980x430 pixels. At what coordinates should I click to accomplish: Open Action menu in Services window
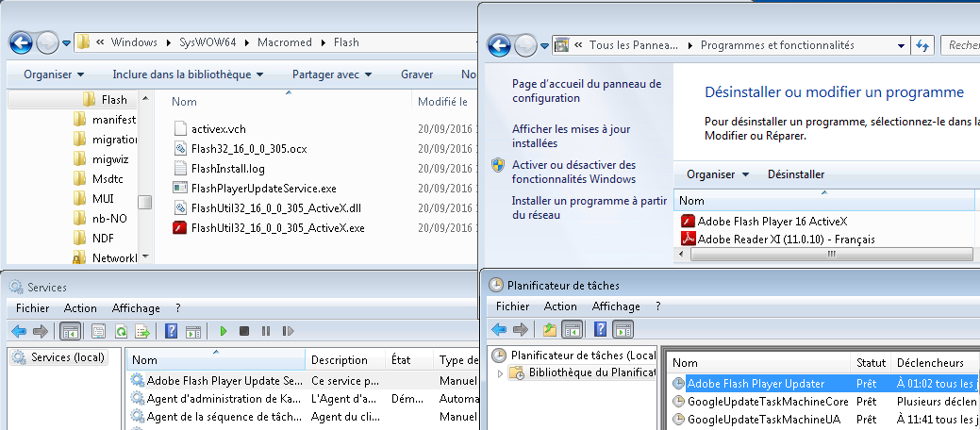click(x=80, y=308)
